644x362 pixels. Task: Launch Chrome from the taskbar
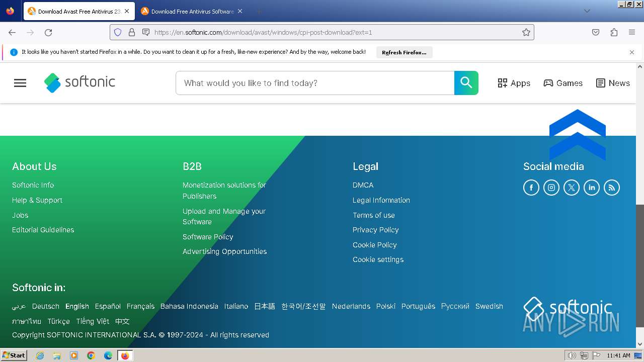click(91, 355)
